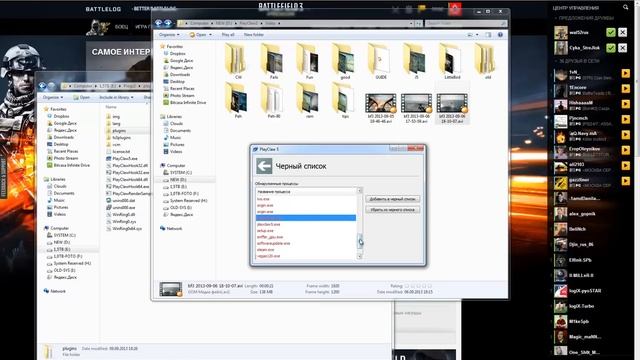
Task: Click the process name column header
Action: point(306,191)
